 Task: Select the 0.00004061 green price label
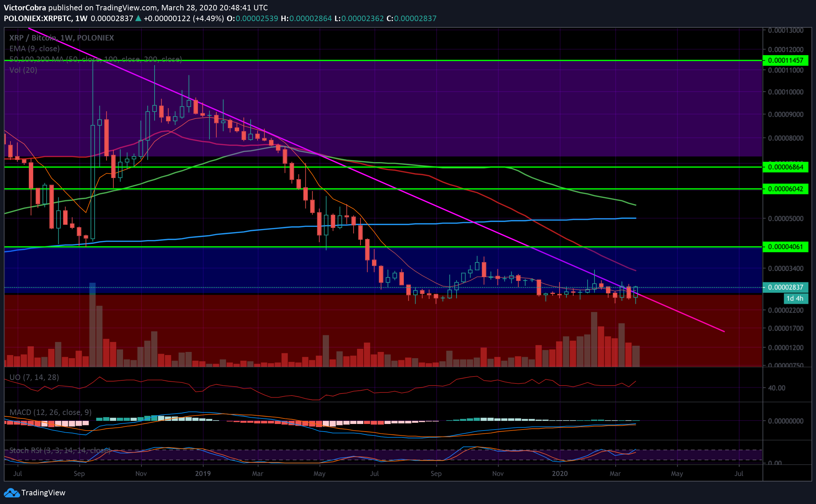click(x=785, y=247)
